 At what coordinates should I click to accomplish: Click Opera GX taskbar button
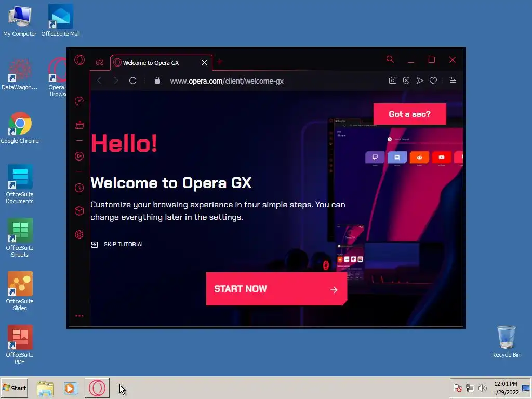click(97, 388)
